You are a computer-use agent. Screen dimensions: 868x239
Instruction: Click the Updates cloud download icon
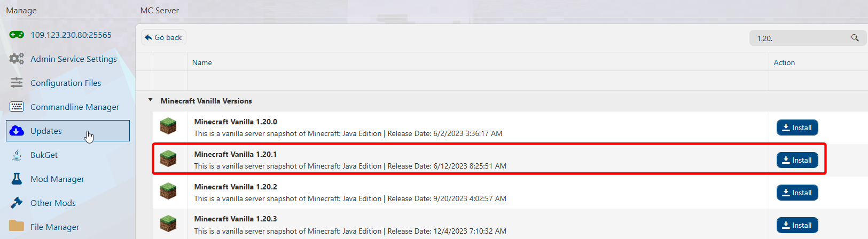17,131
